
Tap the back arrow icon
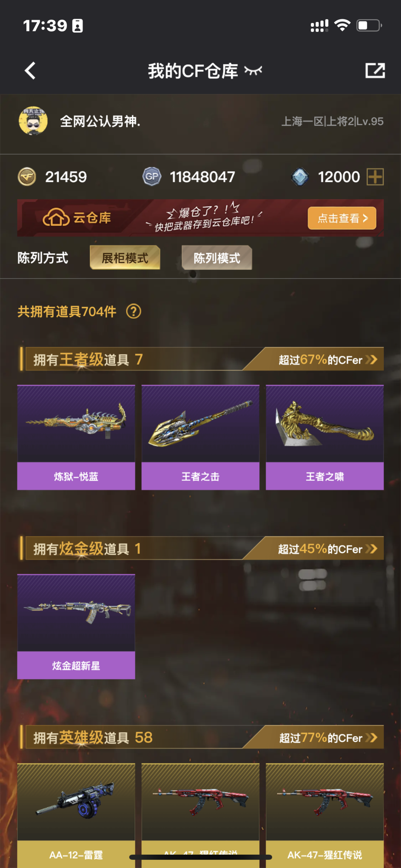(30, 71)
